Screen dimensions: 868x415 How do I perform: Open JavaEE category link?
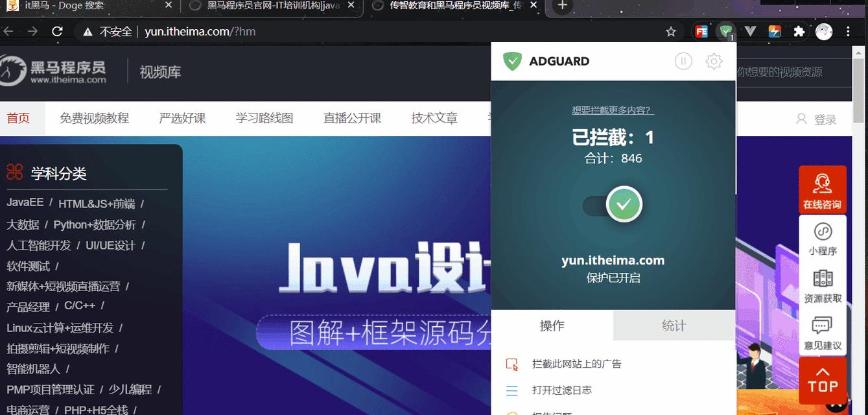(x=25, y=202)
